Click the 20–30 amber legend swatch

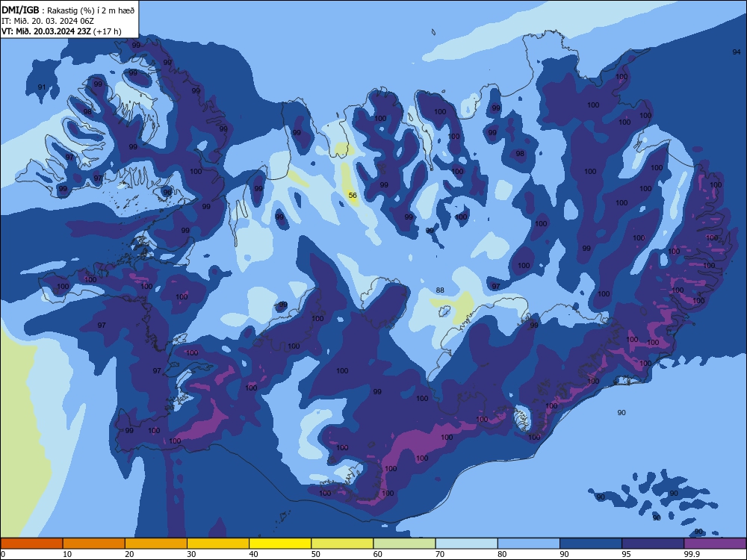click(156, 544)
